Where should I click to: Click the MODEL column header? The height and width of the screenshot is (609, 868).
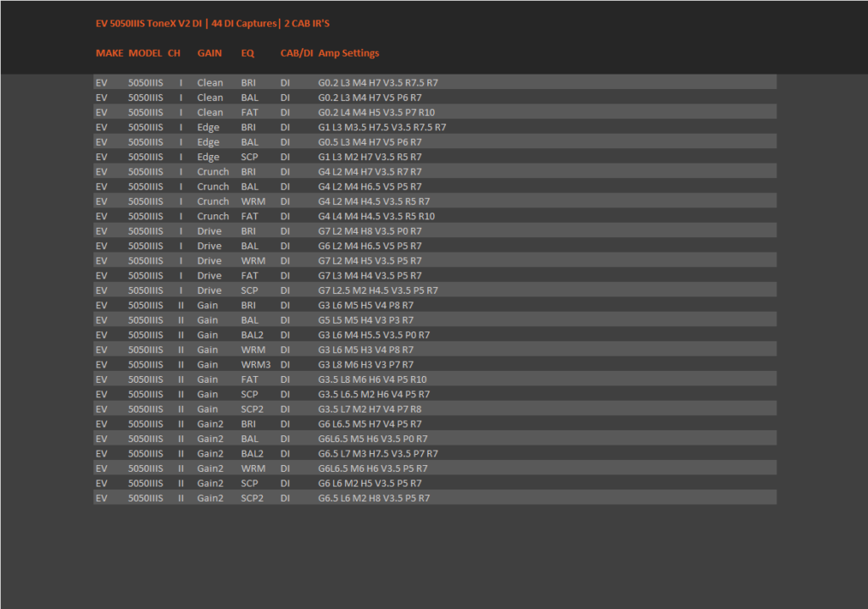click(145, 53)
